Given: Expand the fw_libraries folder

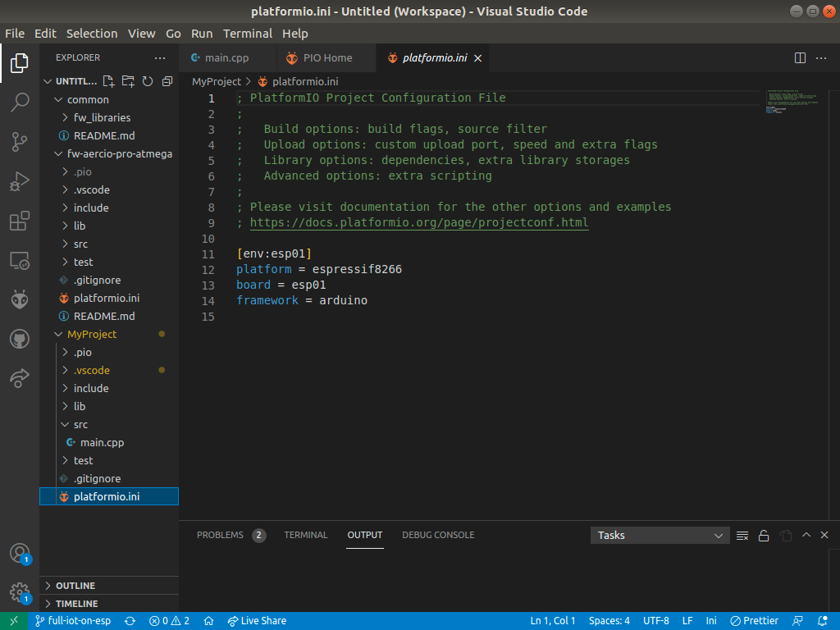Looking at the screenshot, I should [102, 117].
